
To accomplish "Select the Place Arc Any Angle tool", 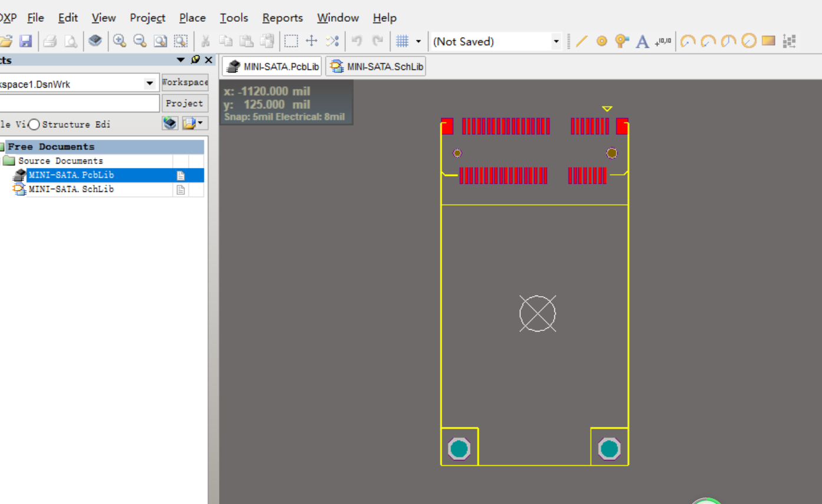I will pos(729,41).
